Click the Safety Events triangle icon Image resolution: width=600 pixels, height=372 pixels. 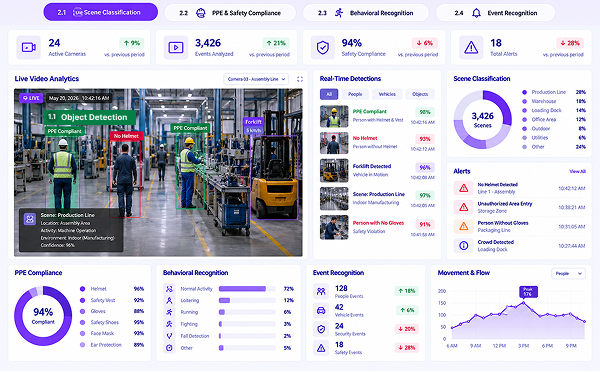321,348
